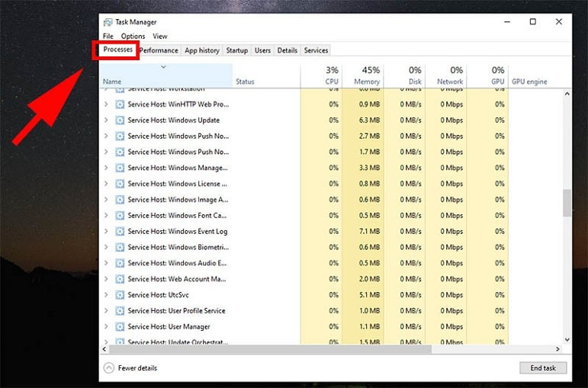Click the gear icon for User Profile Service

pos(120,311)
